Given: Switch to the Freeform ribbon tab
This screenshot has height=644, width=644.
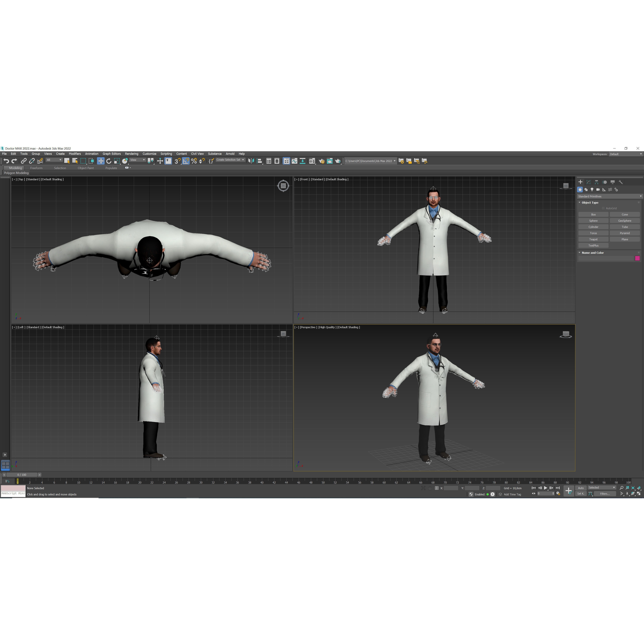Looking at the screenshot, I should pos(37,168).
